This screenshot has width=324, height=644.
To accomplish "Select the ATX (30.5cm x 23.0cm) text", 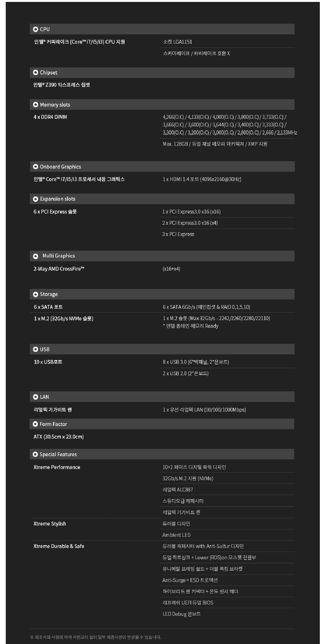I will point(59,437).
